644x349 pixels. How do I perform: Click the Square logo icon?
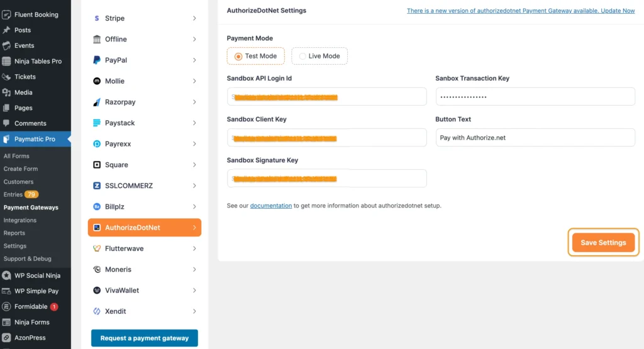coord(96,165)
